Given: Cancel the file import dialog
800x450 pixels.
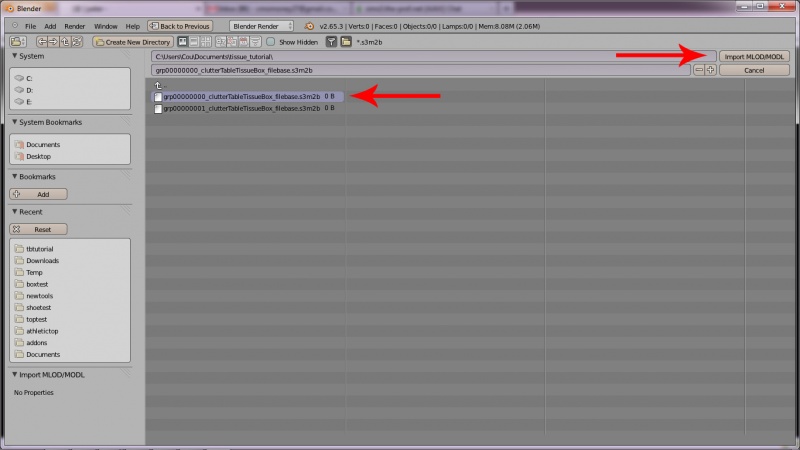Looking at the screenshot, I should pyautogui.click(x=754, y=70).
